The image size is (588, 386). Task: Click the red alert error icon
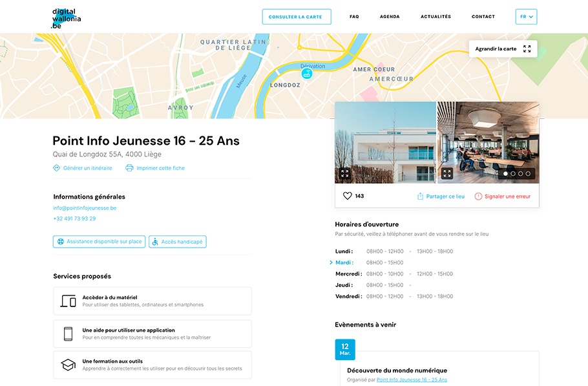point(478,196)
